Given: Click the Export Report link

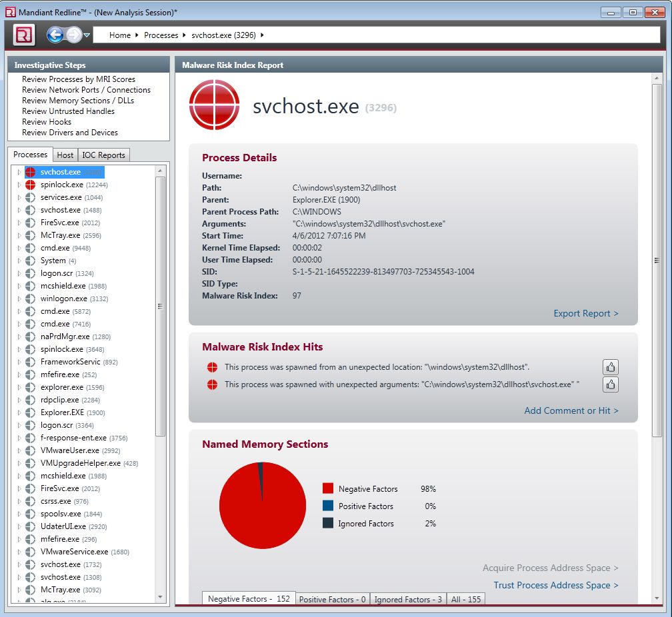Looking at the screenshot, I should (586, 313).
